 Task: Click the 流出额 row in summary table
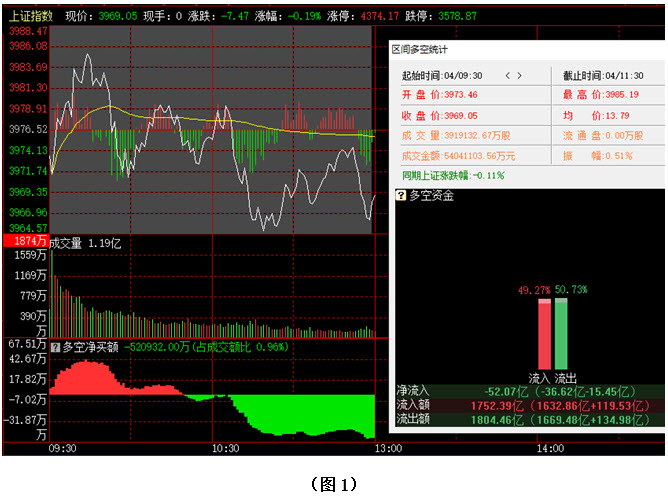tap(528, 419)
